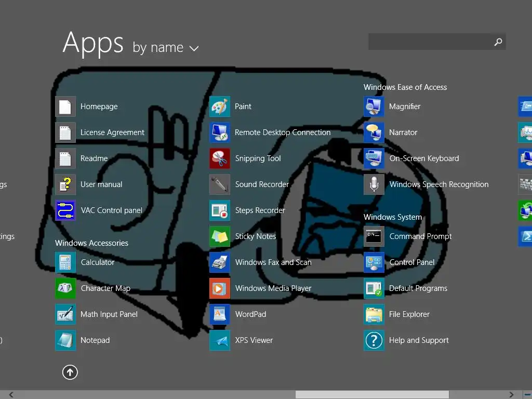Open the Remote Desktop Connection icon

coord(220,132)
